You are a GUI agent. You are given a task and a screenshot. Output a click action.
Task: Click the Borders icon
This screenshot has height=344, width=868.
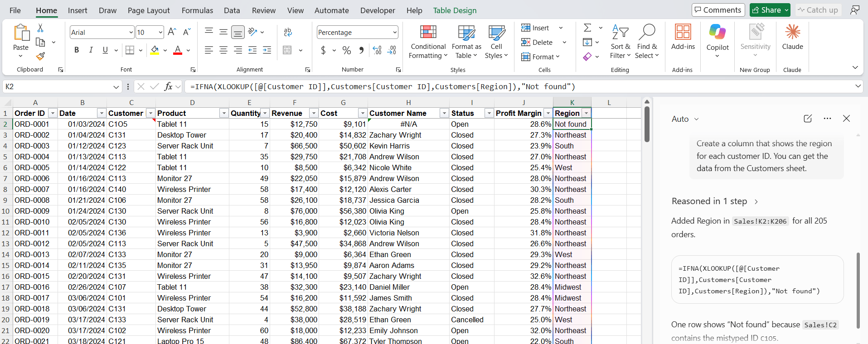click(x=130, y=50)
